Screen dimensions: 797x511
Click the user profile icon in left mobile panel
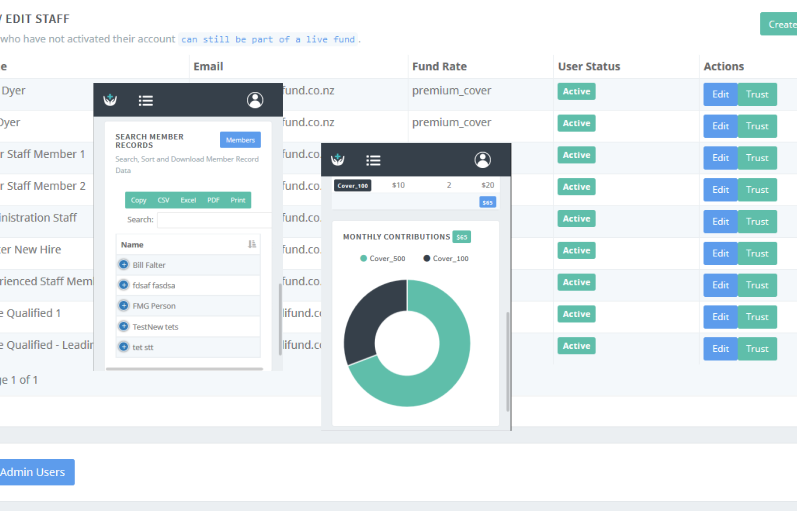tap(255, 100)
